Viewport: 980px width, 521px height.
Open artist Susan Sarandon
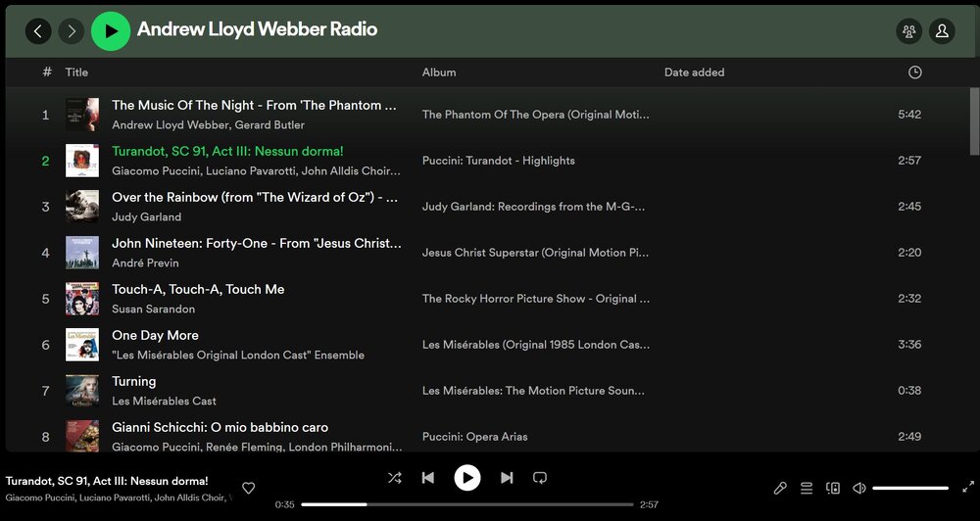[x=153, y=309]
